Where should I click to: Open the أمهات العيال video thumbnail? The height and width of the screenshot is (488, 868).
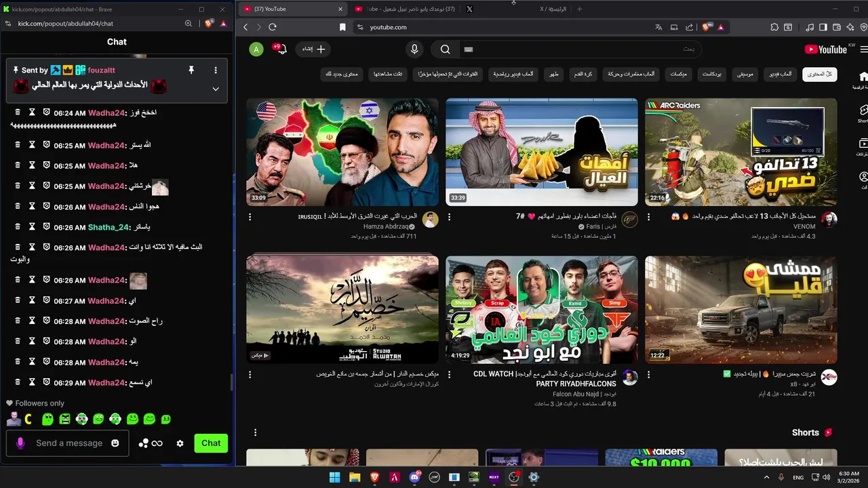541,152
